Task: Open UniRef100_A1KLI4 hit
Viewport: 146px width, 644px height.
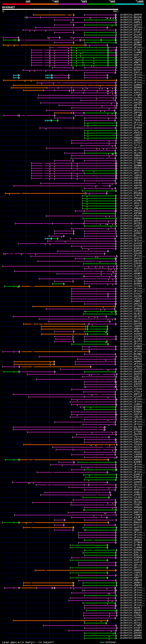Action: [x=131, y=130]
